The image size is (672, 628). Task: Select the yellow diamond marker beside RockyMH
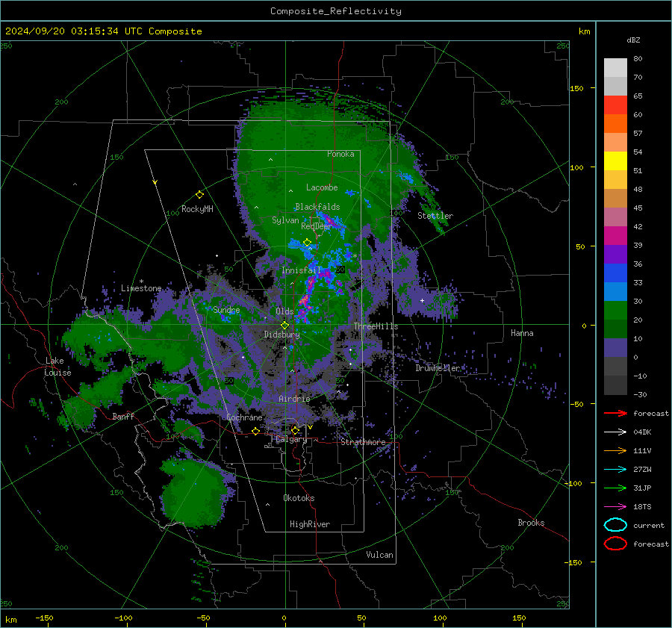pyautogui.click(x=199, y=195)
